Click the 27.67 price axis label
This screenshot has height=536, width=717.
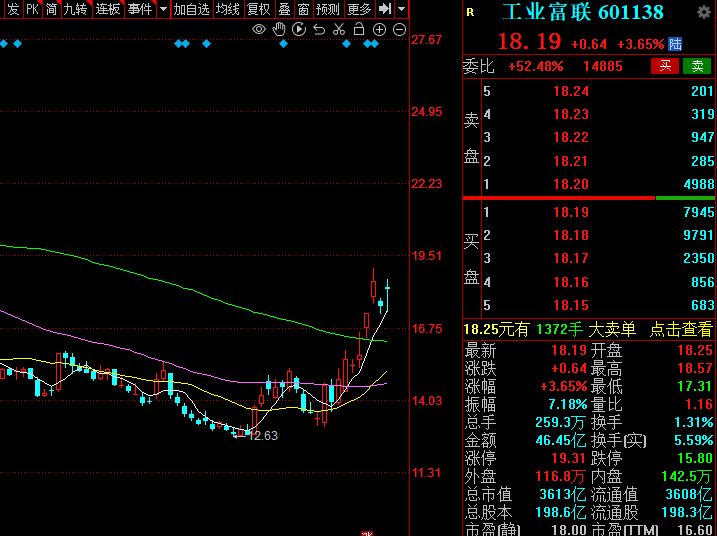[427, 40]
